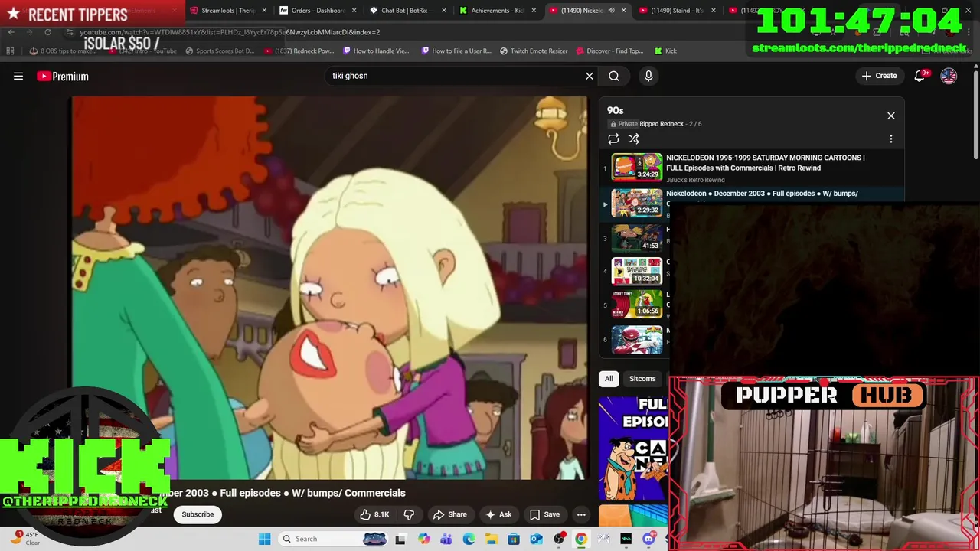This screenshot has height=551, width=980.
Task: Open 'How to Handle Vie...' bookmark
Action: [377, 51]
